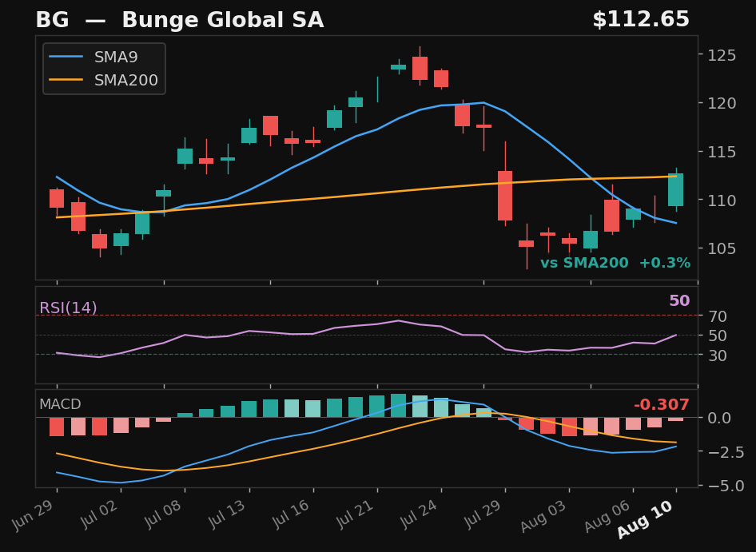Click the 125 price axis label
The width and height of the screenshot is (756, 552).
(x=722, y=55)
